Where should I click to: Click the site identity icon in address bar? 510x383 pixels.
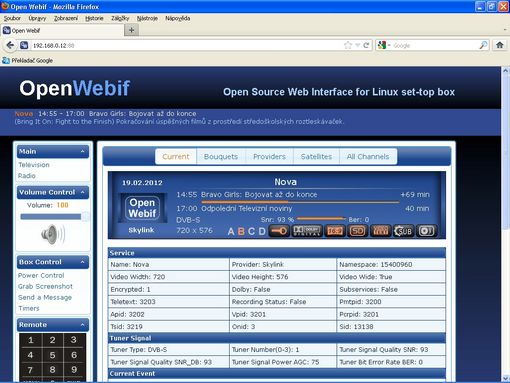24,45
